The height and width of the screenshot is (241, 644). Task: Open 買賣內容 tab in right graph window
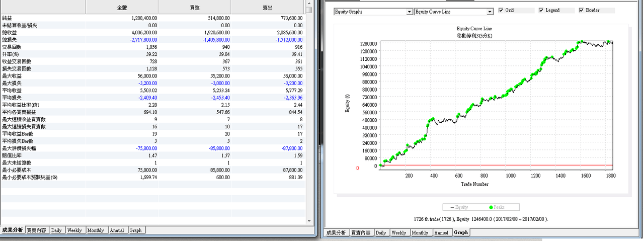(362, 232)
